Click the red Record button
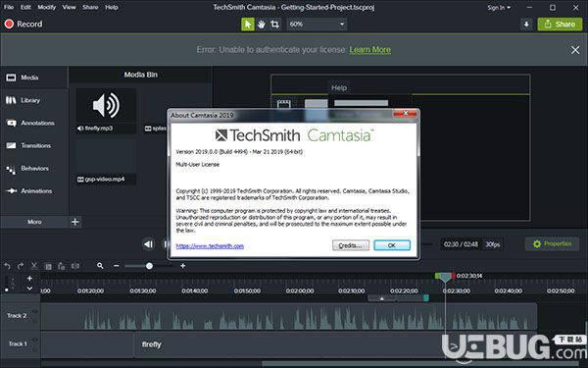Screen dimensions: 588x368 pyautogui.click(x=24, y=24)
